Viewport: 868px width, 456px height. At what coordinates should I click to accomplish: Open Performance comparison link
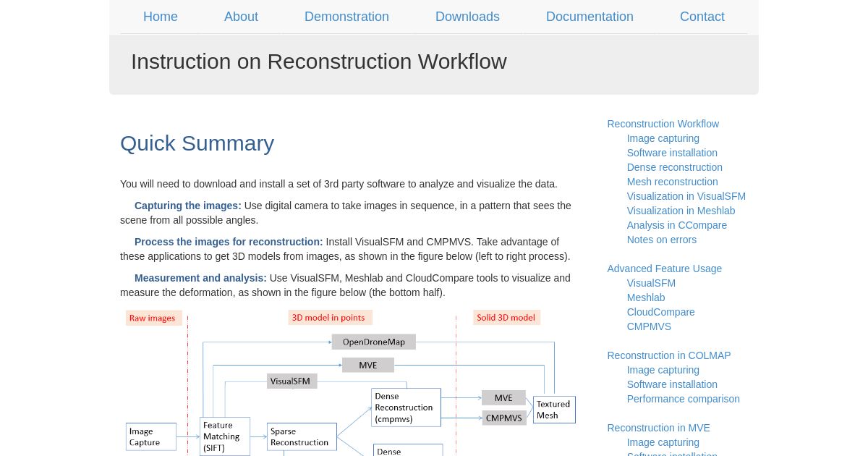click(x=684, y=399)
